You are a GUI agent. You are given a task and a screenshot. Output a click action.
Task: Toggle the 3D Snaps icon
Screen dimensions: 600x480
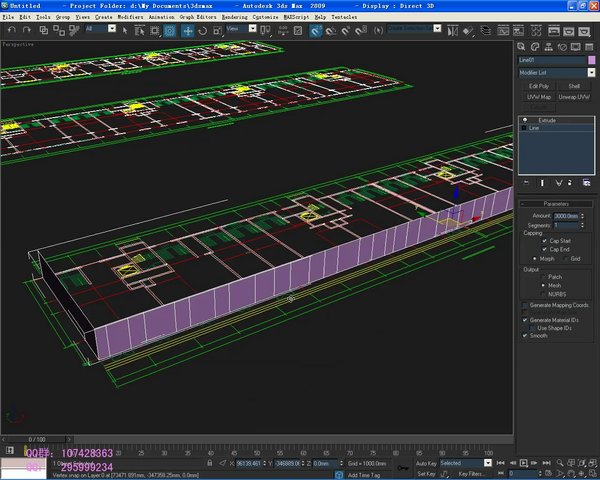click(x=315, y=31)
